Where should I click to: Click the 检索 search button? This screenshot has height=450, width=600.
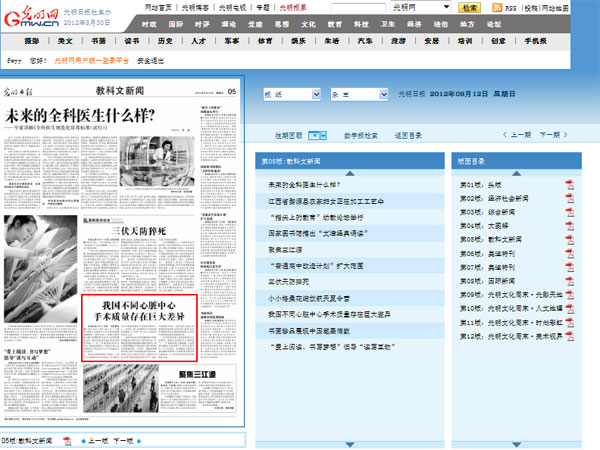point(469,8)
